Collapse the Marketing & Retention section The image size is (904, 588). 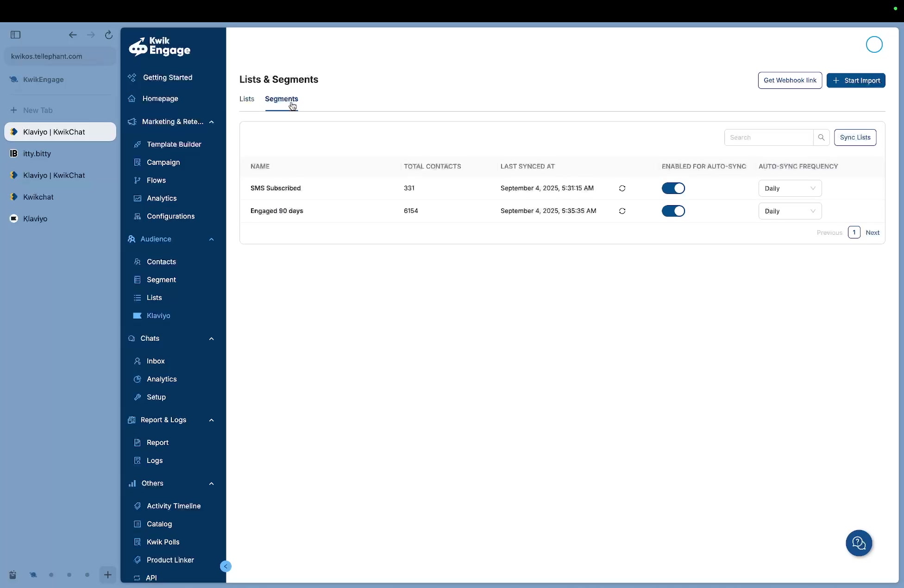[x=212, y=122]
